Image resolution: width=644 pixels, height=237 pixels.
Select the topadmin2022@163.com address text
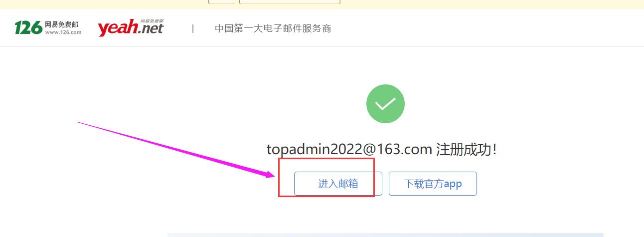349,149
